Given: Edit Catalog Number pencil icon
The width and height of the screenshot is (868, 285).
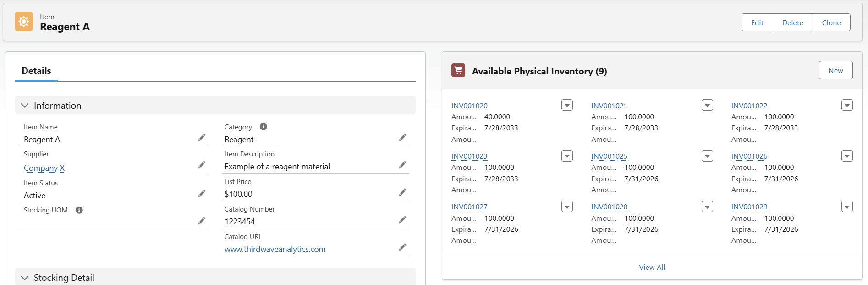Looking at the screenshot, I should click(x=402, y=220).
